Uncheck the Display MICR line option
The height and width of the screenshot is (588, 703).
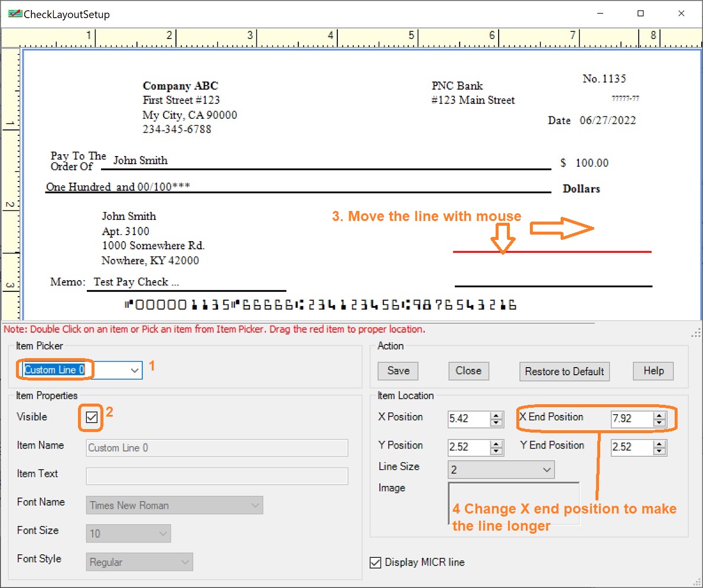376,563
